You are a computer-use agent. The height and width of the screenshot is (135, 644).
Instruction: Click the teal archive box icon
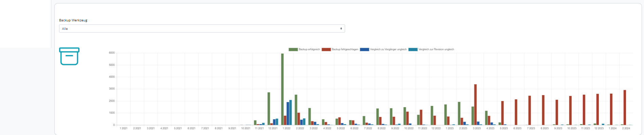(x=69, y=56)
